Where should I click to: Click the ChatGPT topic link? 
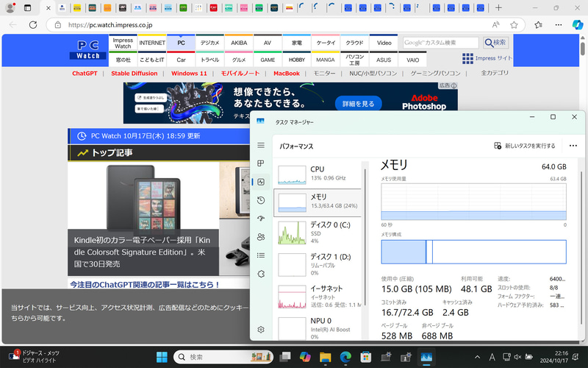[x=85, y=73]
